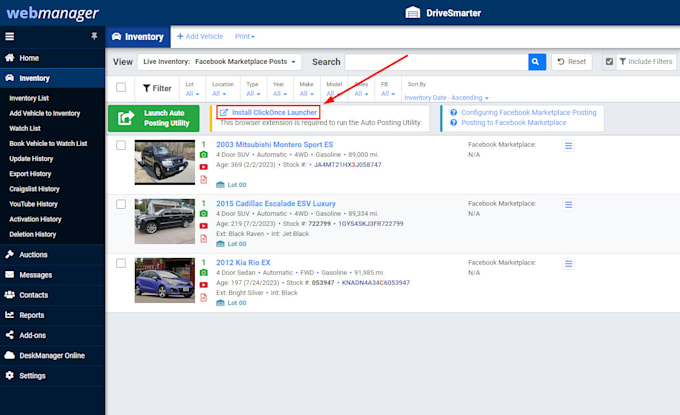Open the Sort By Inventory Date dropdown

pyautogui.click(x=447, y=98)
